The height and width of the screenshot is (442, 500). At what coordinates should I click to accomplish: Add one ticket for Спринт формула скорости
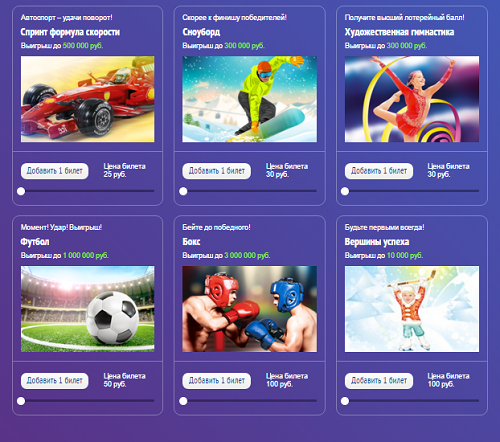click(x=55, y=171)
